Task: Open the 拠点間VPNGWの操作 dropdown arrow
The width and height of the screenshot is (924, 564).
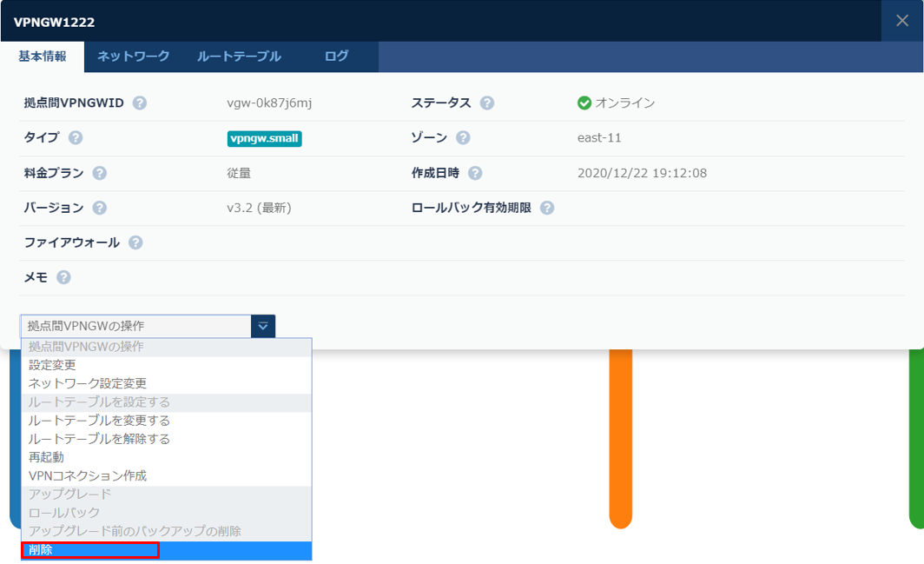Action: point(262,326)
